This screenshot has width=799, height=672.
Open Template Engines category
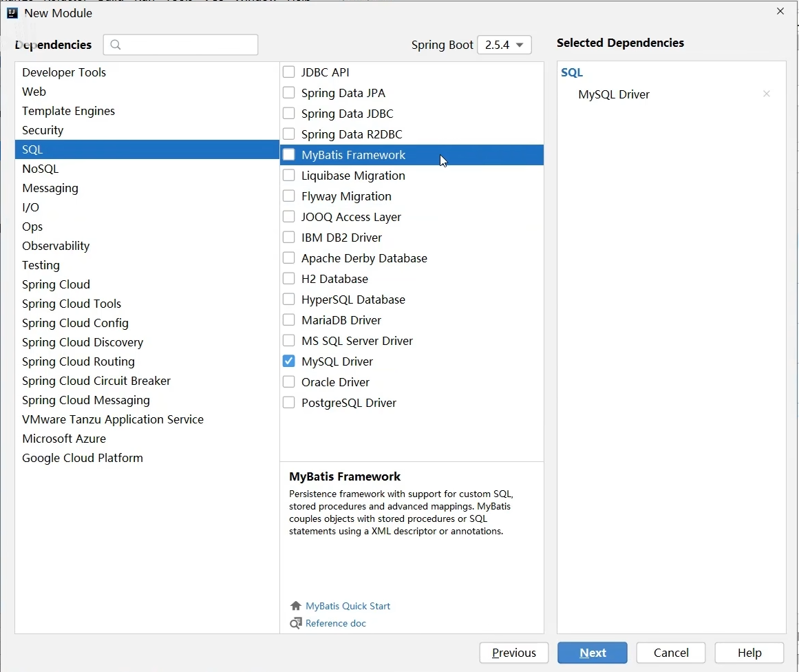147,111
